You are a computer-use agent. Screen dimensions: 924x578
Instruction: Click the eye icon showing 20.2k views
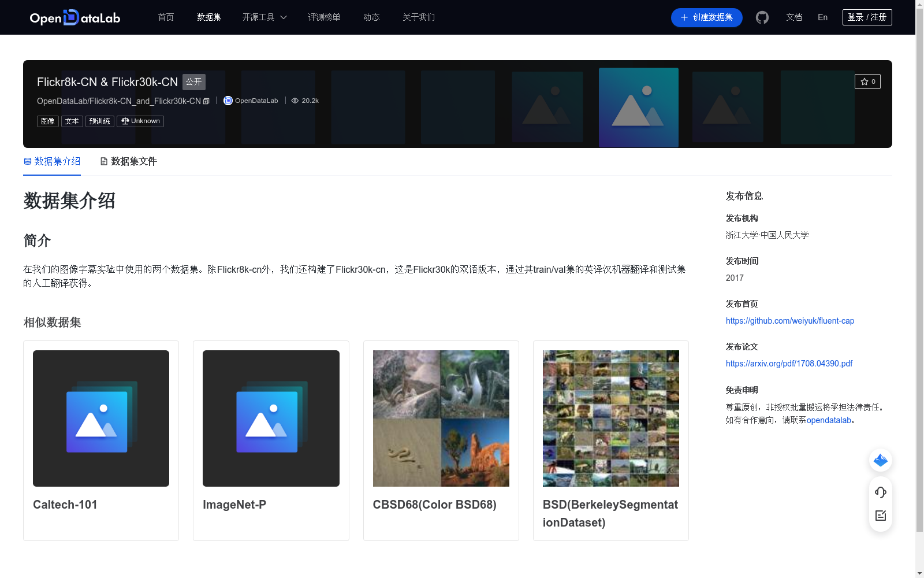pyautogui.click(x=295, y=100)
